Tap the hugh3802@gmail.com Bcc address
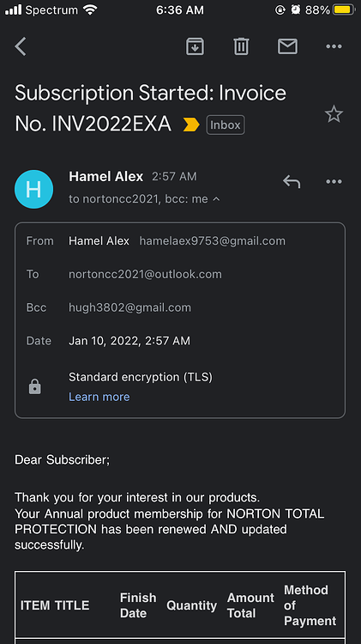The width and height of the screenshot is (361, 644). point(129,307)
